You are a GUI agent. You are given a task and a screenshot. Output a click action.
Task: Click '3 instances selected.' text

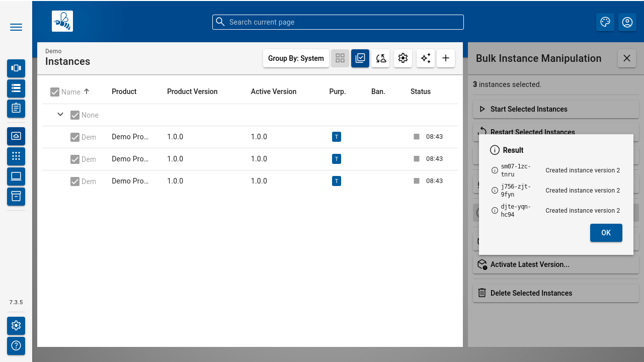(x=507, y=84)
